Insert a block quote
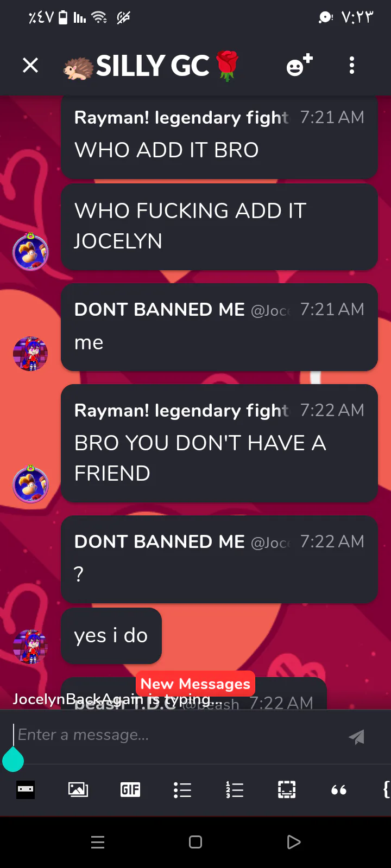Viewport: 391px width, 868px height. click(339, 790)
